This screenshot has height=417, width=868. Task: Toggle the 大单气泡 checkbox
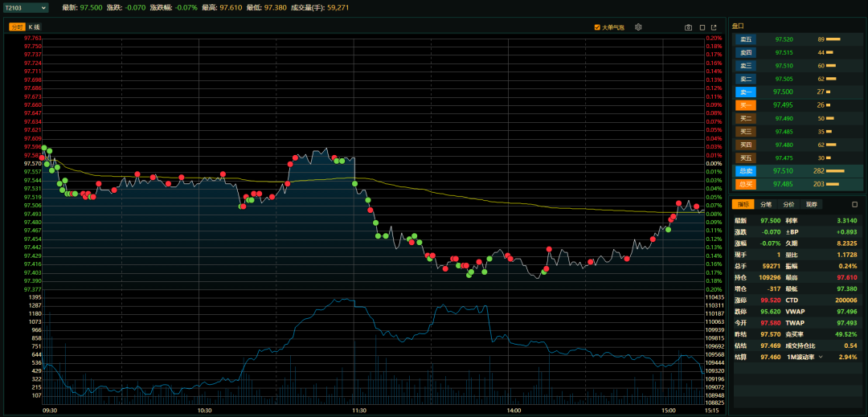tap(597, 27)
